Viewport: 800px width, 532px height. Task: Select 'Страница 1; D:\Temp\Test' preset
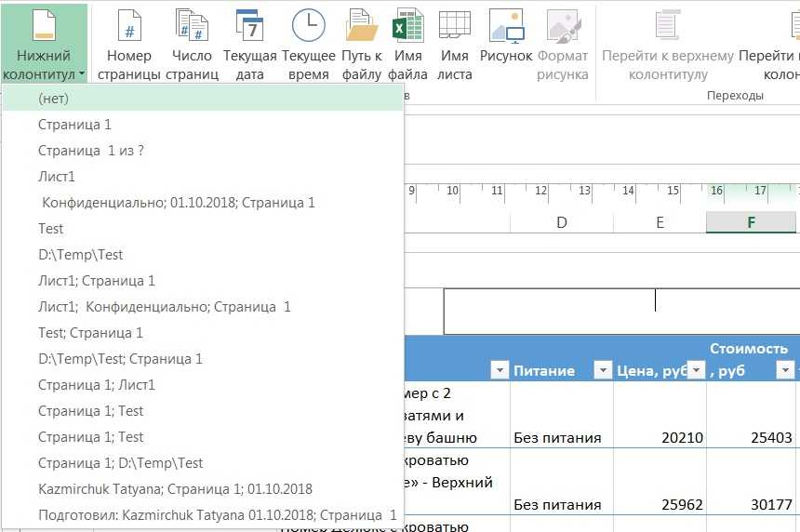coord(203,462)
